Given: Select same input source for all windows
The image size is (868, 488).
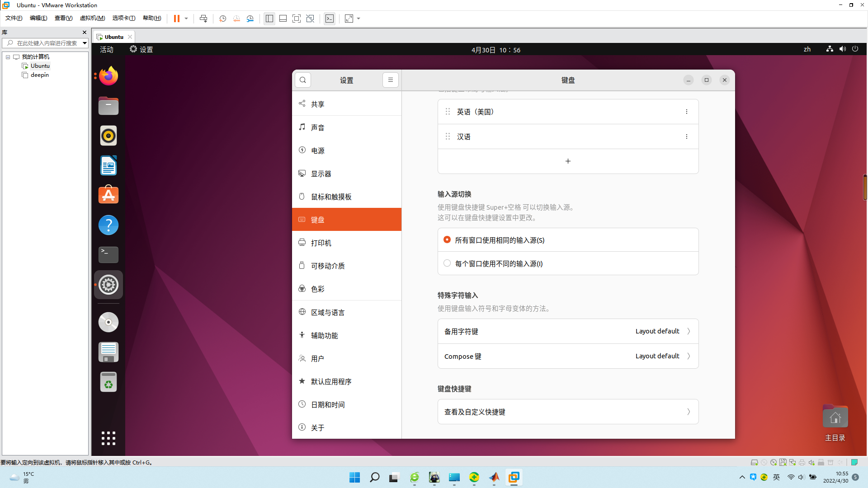Looking at the screenshot, I should tap(447, 240).
